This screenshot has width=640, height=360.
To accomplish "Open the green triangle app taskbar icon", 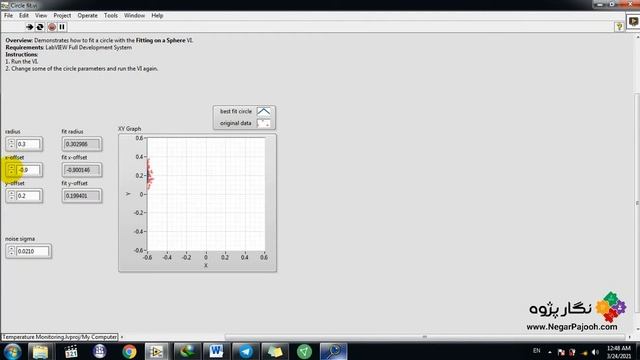I will [304, 351].
